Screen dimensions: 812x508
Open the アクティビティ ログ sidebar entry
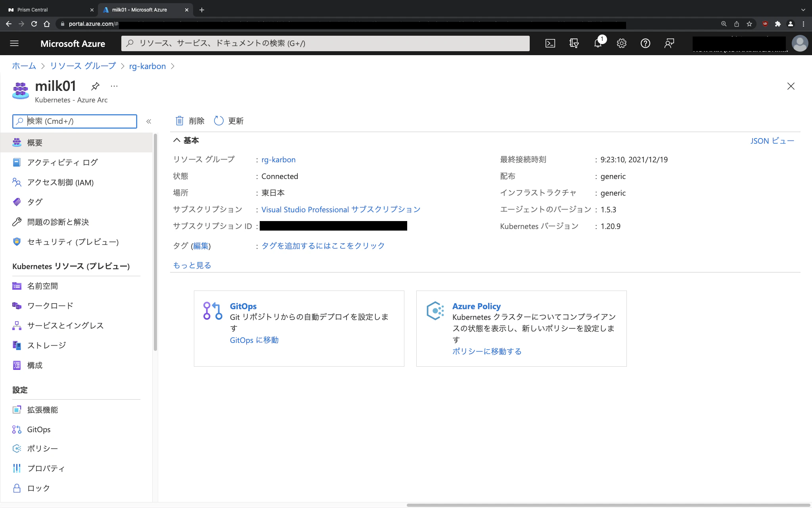tap(61, 162)
